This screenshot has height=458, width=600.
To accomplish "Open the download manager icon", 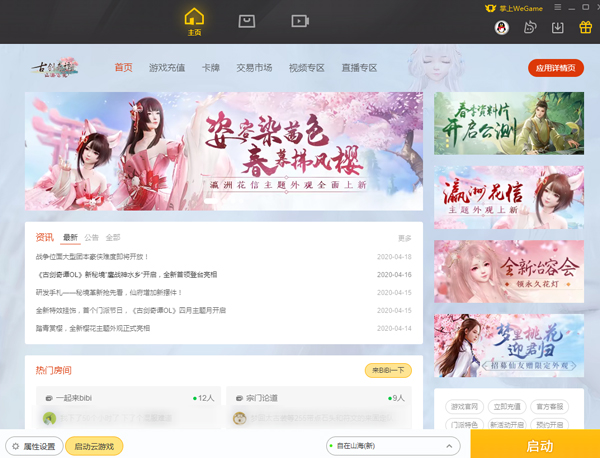I will point(559,28).
